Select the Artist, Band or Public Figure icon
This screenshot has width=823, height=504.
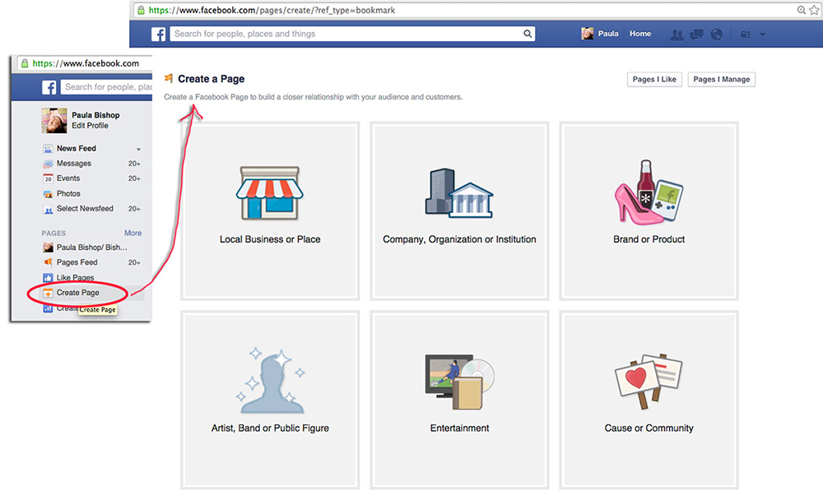pyautogui.click(x=270, y=381)
